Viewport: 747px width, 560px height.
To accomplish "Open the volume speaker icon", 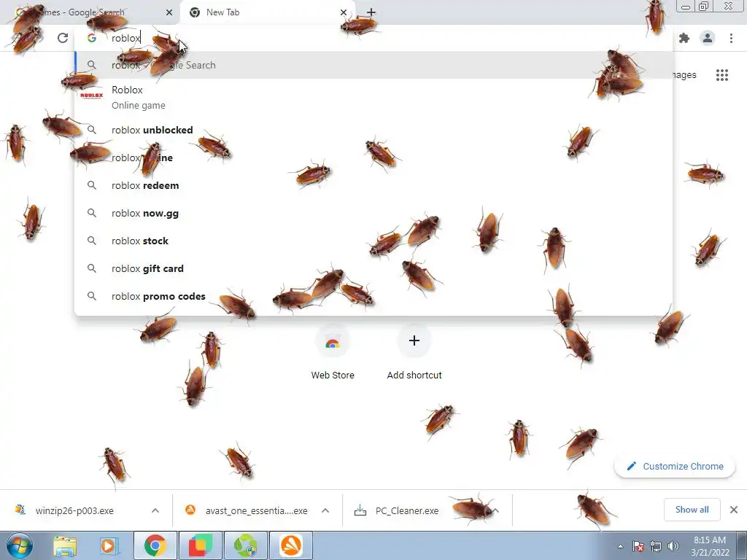I will pyautogui.click(x=673, y=546).
